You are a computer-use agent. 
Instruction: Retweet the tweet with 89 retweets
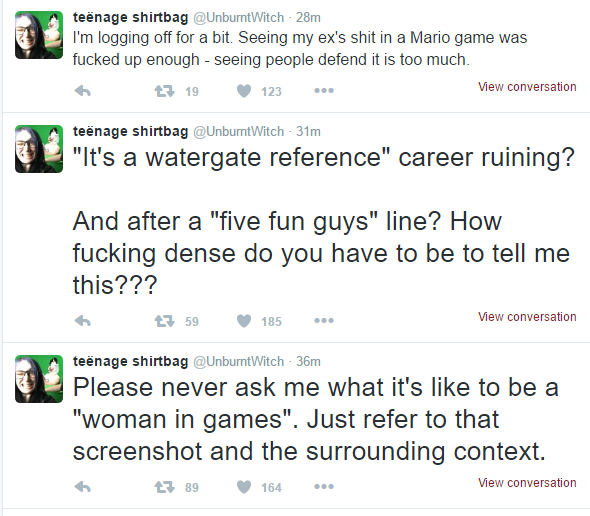(x=165, y=487)
